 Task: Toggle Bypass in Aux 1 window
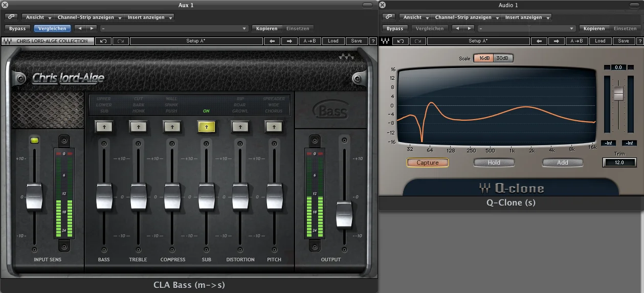pos(17,29)
